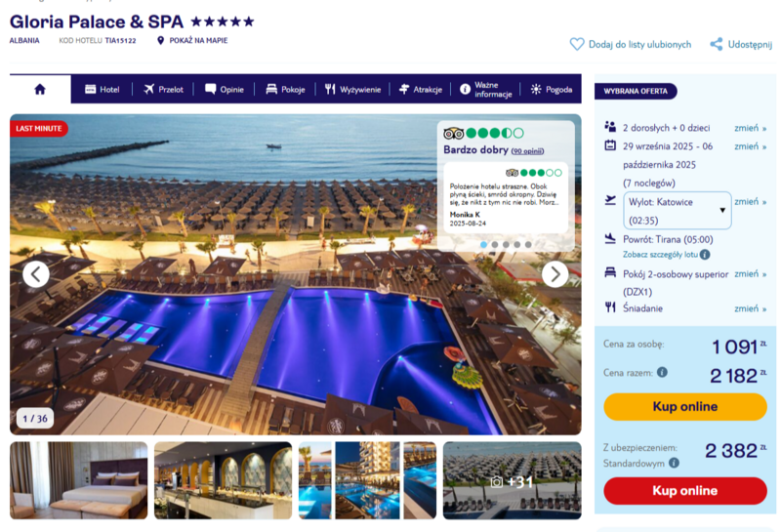Screen dimensions: 781x532
Task: Click map pin icon Pokaż na mapie
Action: click(x=160, y=40)
